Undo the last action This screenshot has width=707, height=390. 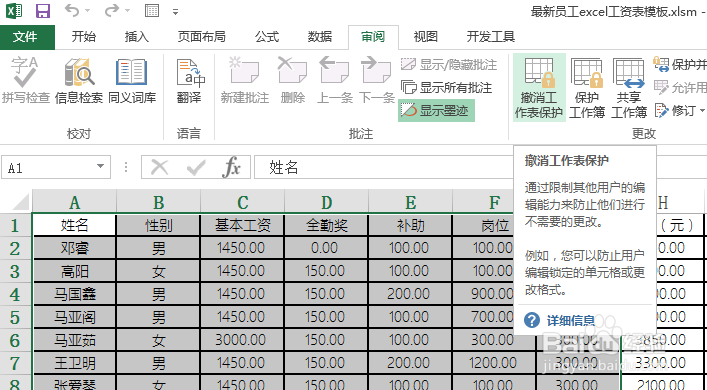point(72,10)
